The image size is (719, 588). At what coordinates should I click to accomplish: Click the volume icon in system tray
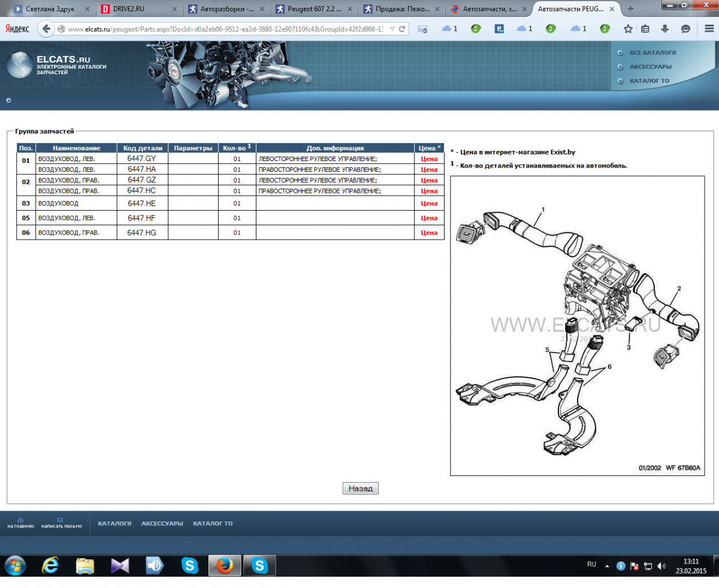[x=661, y=565]
